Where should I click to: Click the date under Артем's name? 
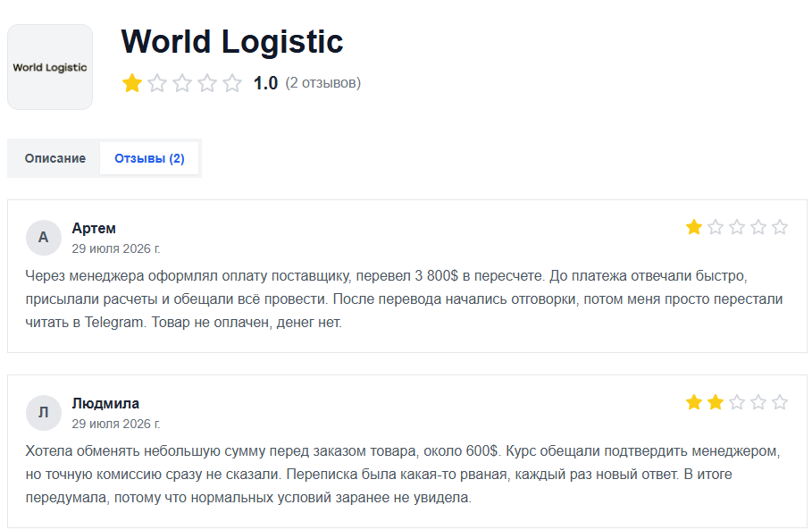tap(116, 248)
